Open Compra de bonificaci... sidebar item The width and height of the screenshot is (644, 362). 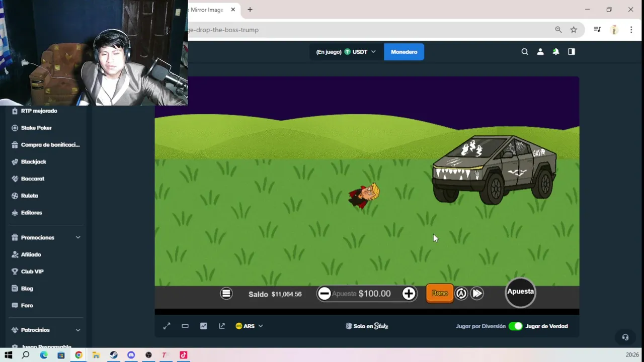[x=45, y=145]
